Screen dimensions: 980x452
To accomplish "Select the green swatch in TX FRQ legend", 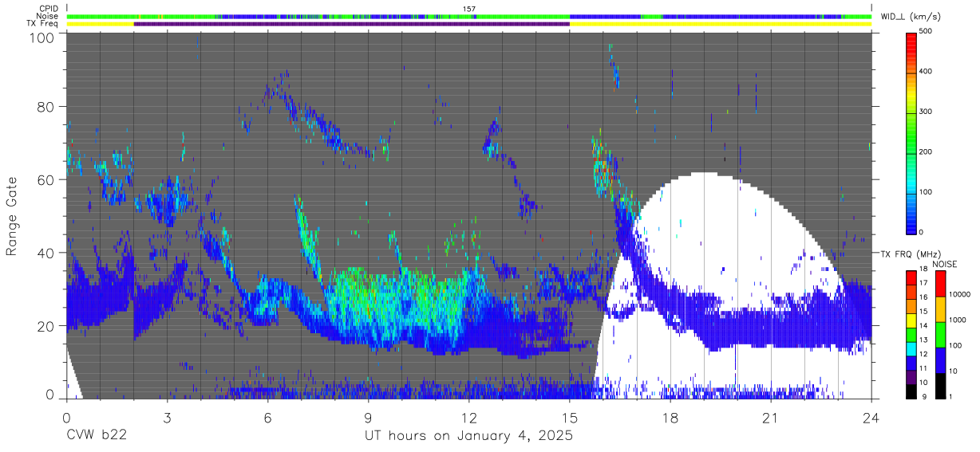I will [912, 333].
